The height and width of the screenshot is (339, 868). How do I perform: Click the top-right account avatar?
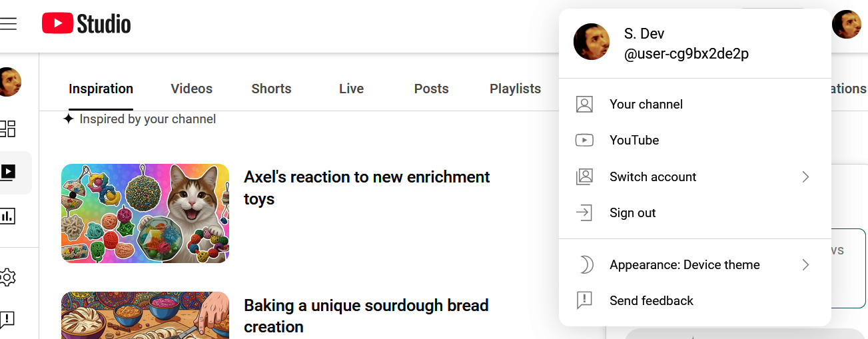847,25
